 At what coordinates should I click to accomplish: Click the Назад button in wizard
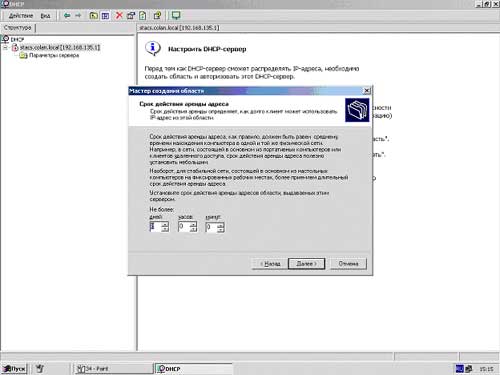270,264
